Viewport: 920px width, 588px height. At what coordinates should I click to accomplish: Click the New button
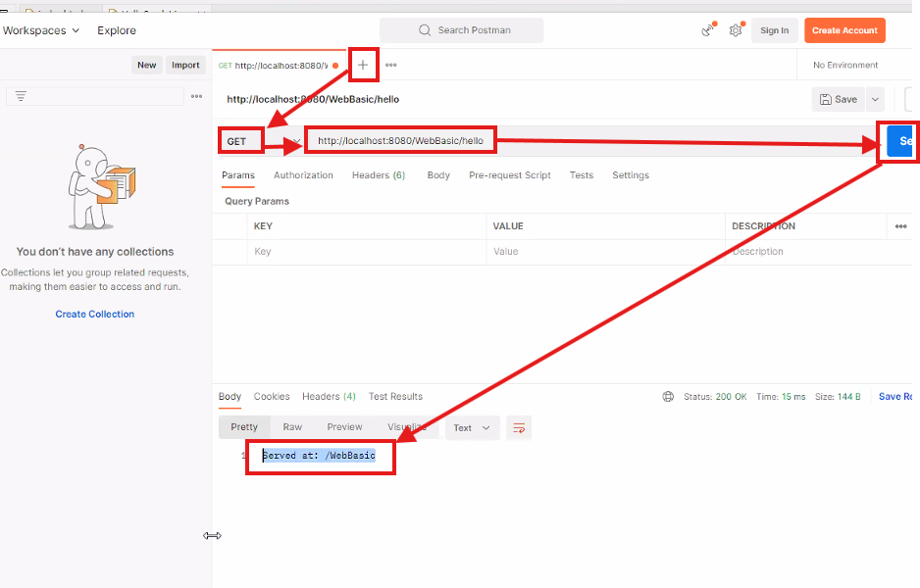147,65
